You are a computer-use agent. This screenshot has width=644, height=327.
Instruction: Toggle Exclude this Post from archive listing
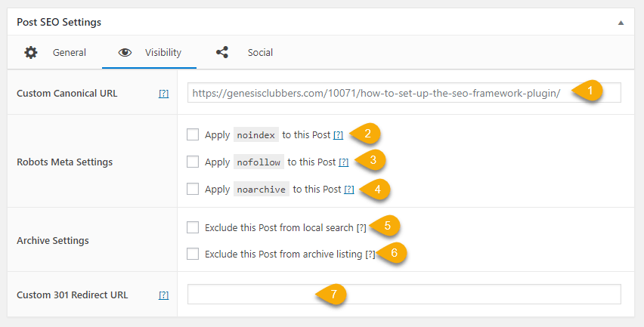[x=194, y=254]
